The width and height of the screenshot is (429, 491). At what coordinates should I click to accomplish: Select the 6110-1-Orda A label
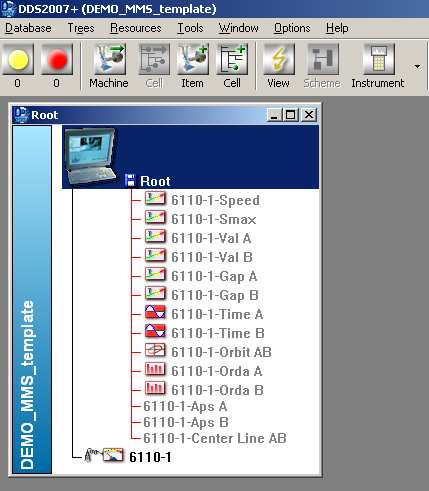217,371
